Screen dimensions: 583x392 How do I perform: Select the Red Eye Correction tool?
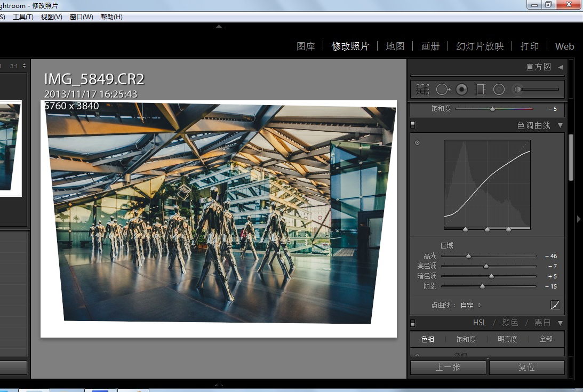(x=461, y=89)
